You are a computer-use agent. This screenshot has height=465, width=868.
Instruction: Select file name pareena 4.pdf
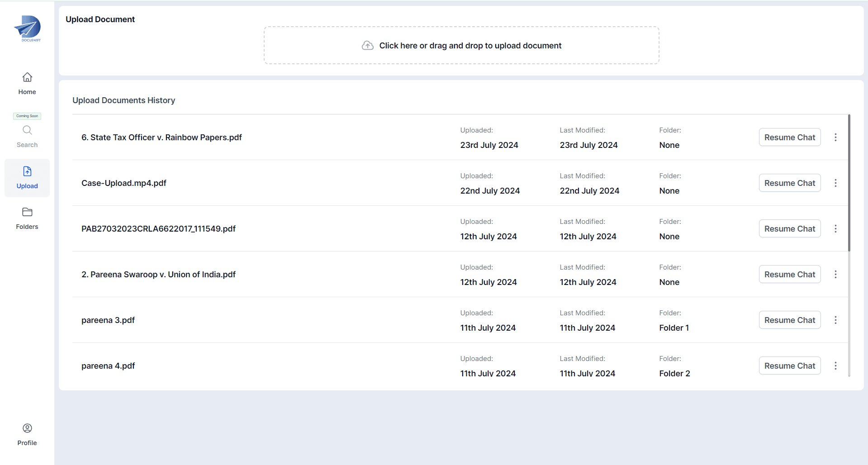108,365
